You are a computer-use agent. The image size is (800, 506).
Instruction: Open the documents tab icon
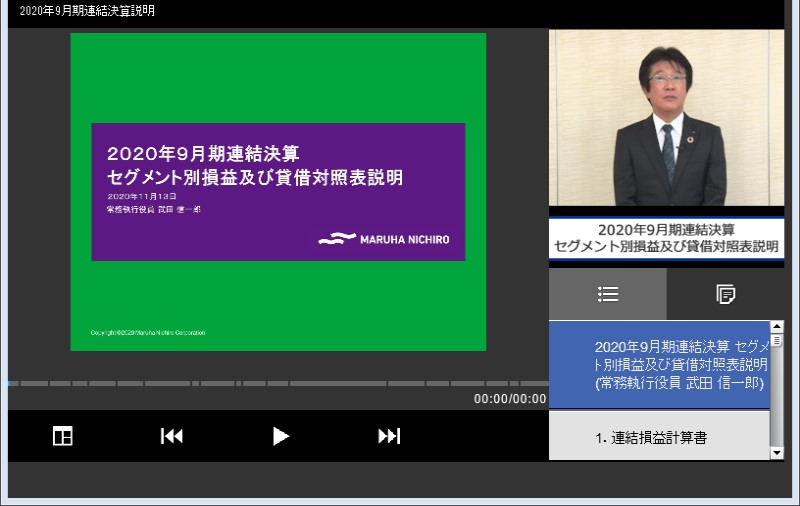[x=726, y=294]
